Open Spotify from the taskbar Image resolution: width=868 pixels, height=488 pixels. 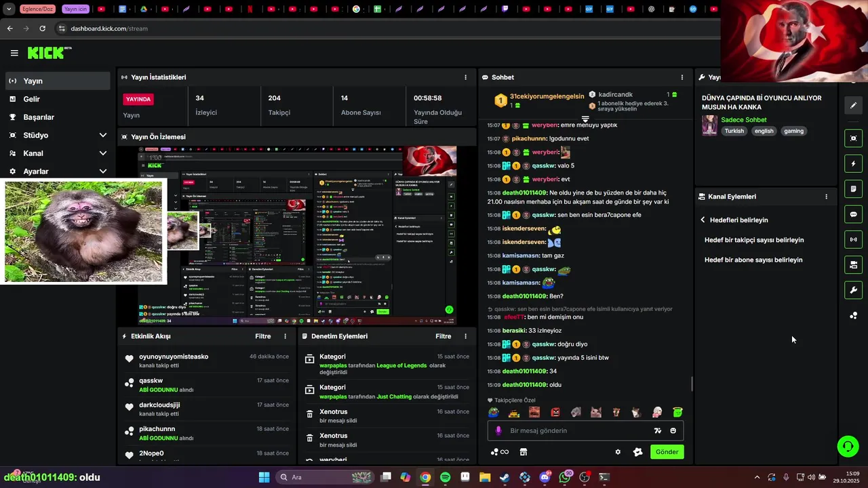click(x=445, y=477)
